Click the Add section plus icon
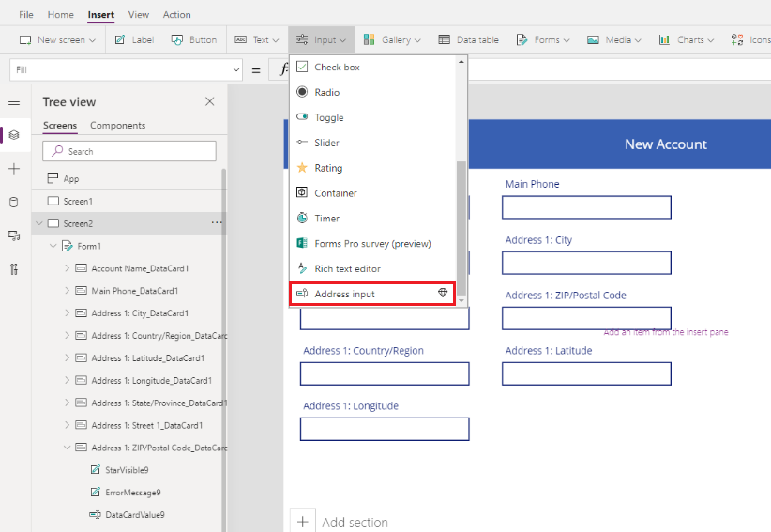771x532 pixels. point(303,522)
